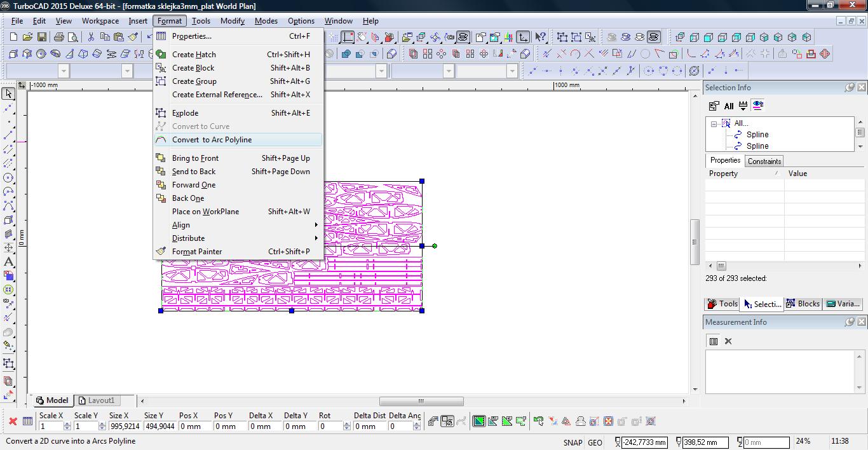Screen dimensions: 868x450
Task: Toggle GEO mode in status bar
Action: [595, 442]
